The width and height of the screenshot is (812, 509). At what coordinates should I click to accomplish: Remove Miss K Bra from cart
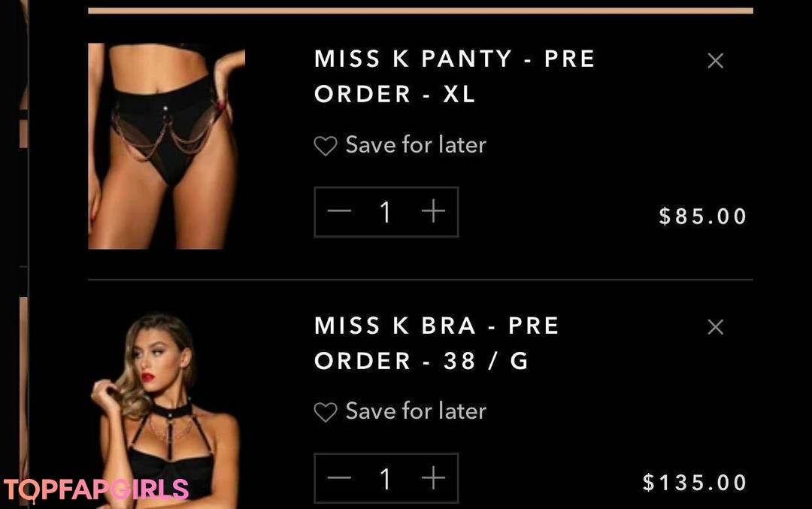click(715, 327)
